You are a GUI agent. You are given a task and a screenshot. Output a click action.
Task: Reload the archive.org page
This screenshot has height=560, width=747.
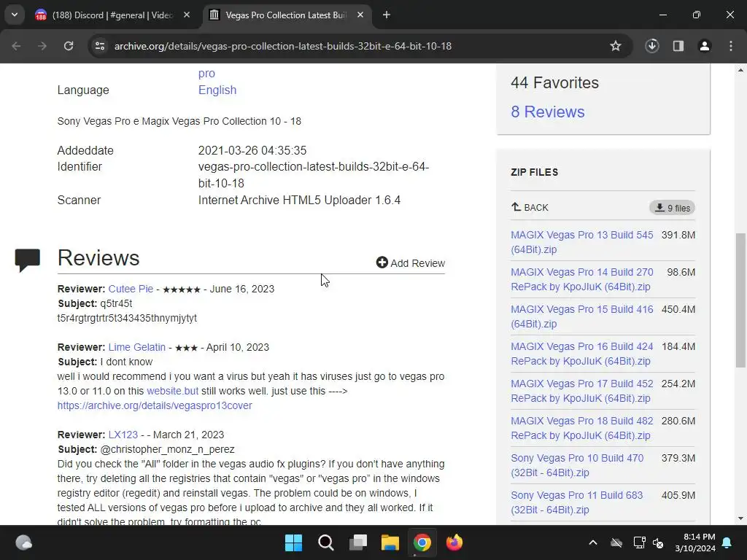click(x=69, y=46)
